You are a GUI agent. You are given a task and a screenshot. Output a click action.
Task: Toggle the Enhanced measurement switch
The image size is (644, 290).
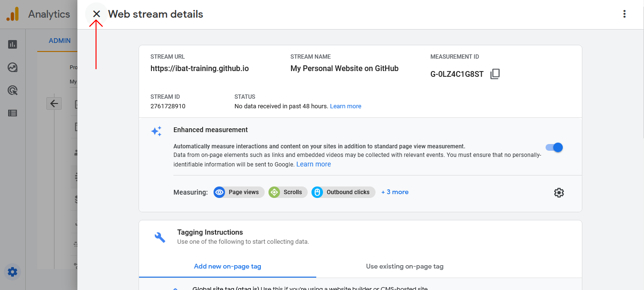pos(554,147)
